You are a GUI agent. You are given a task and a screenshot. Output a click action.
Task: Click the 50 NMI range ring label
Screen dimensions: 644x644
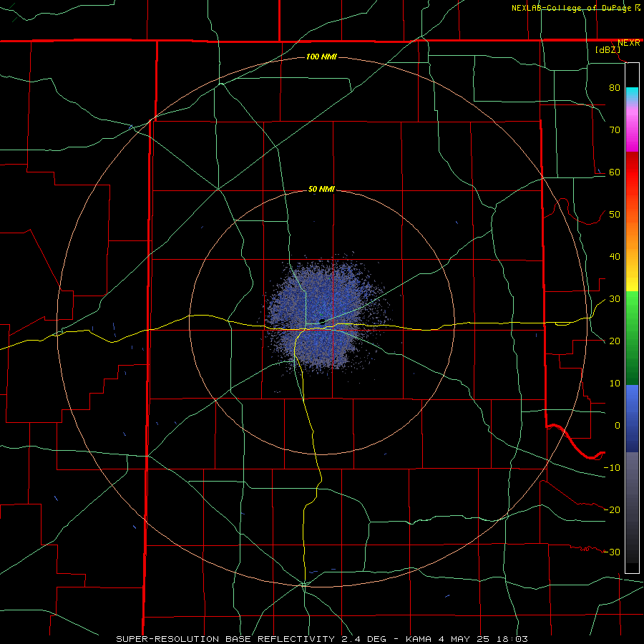point(321,189)
